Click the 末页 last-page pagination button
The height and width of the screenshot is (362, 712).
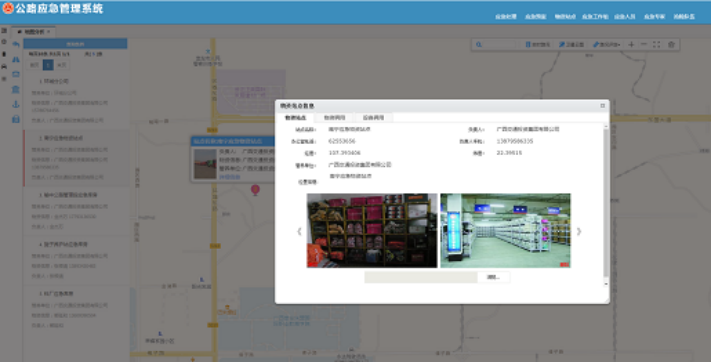pos(62,65)
